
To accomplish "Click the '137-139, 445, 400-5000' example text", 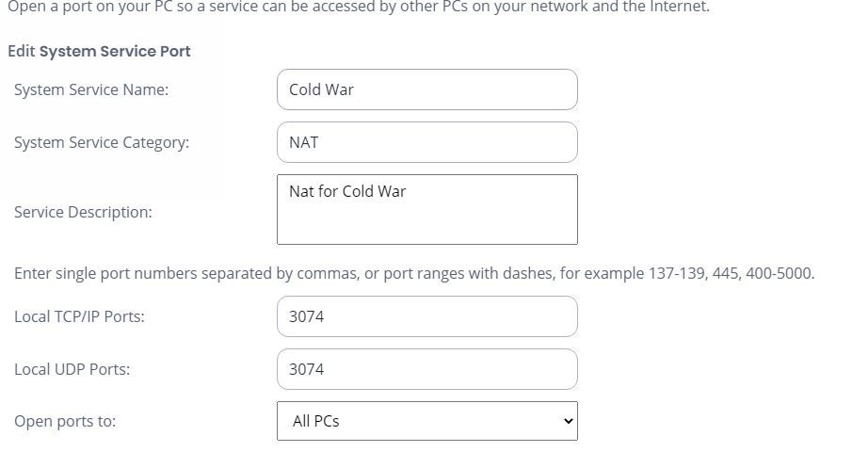I will point(731,274).
